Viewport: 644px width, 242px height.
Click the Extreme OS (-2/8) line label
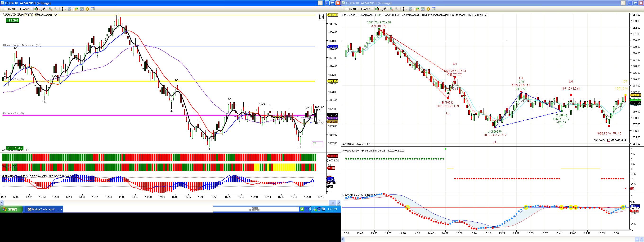coord(13,113)
